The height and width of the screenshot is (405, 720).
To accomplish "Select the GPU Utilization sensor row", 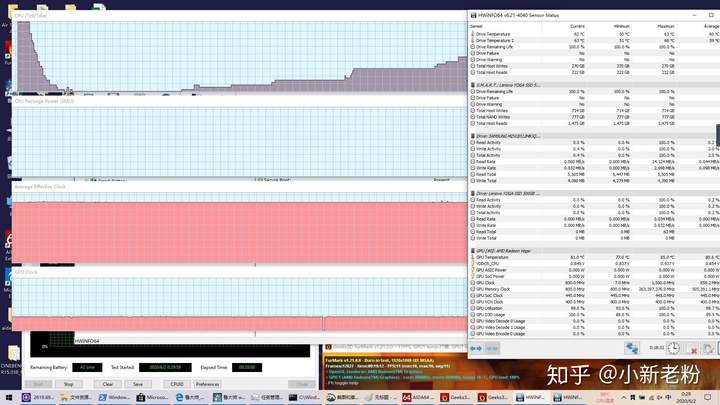I will click(595, 308).
